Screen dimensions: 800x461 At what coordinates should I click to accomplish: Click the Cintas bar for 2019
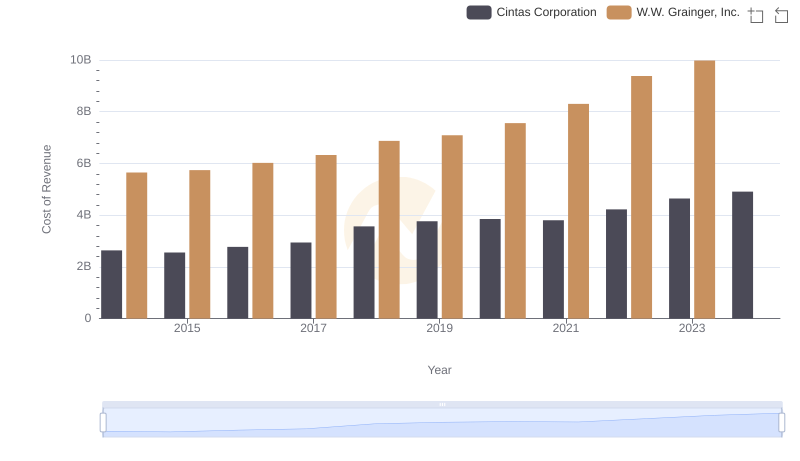(x=427, y=270)
